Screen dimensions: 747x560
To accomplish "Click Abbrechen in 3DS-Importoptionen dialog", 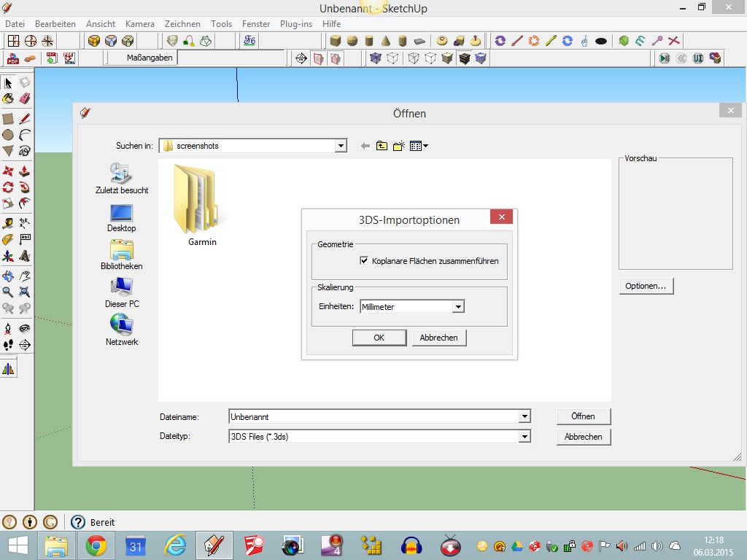I will tap(439, 338).
